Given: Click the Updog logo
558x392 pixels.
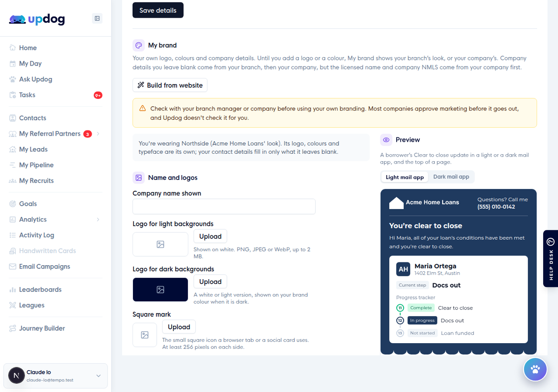Looking at the screenshot, I should (37, 19).
